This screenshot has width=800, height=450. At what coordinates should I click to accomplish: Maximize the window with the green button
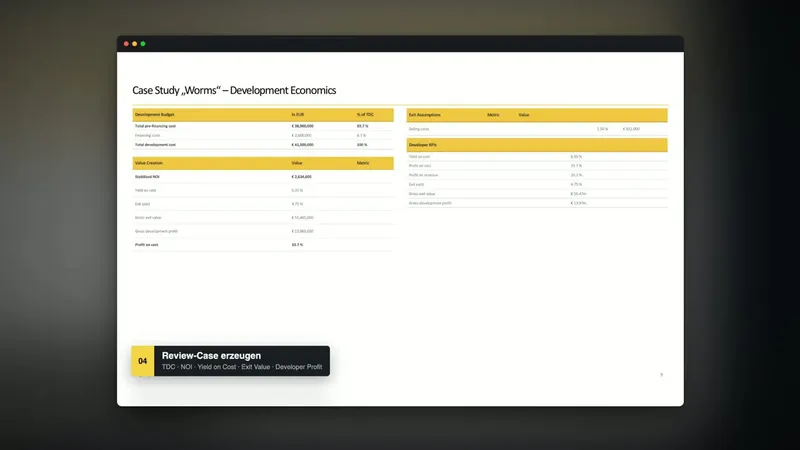coord(143,44)
